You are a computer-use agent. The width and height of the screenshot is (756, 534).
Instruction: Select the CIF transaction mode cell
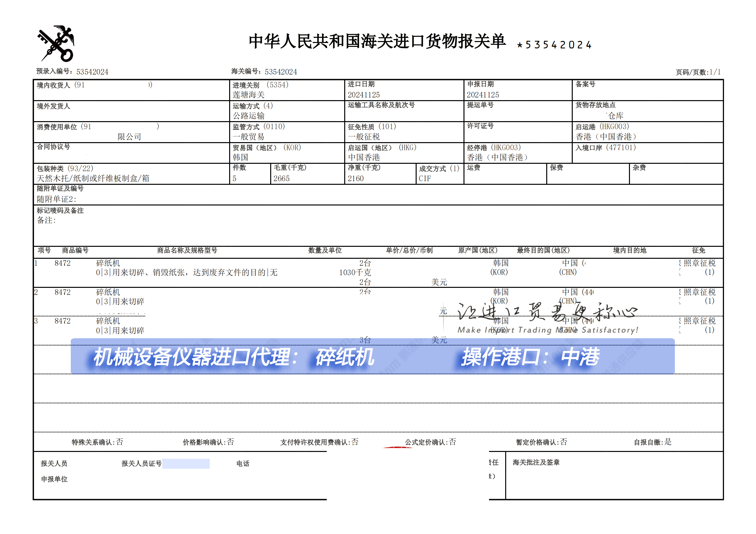coord(425,178)
